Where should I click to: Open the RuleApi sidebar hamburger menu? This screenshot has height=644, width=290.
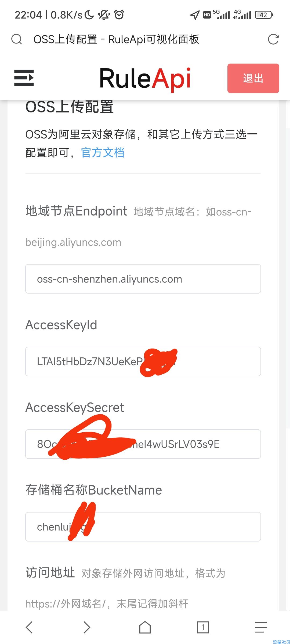(x=24, y=78)
